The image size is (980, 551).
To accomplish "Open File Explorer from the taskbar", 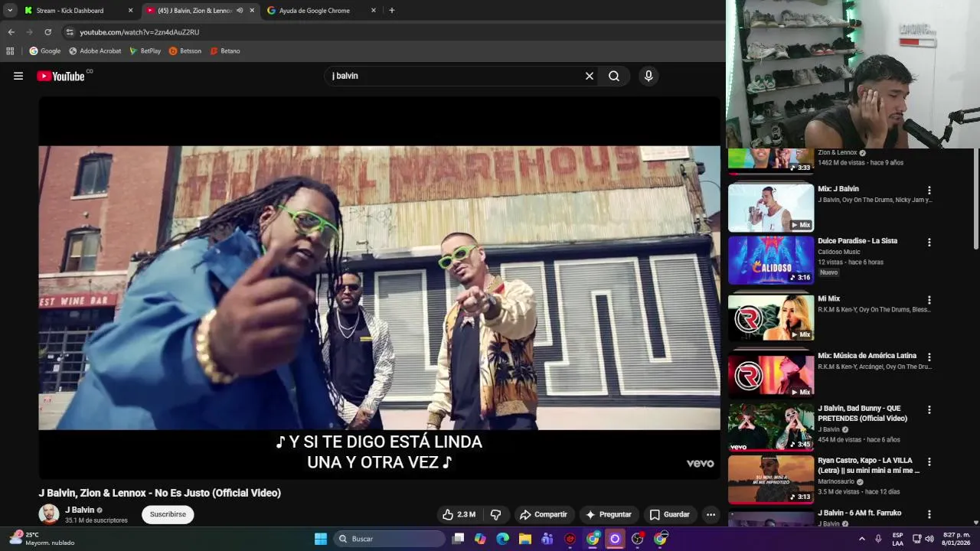I will (525, 539).
